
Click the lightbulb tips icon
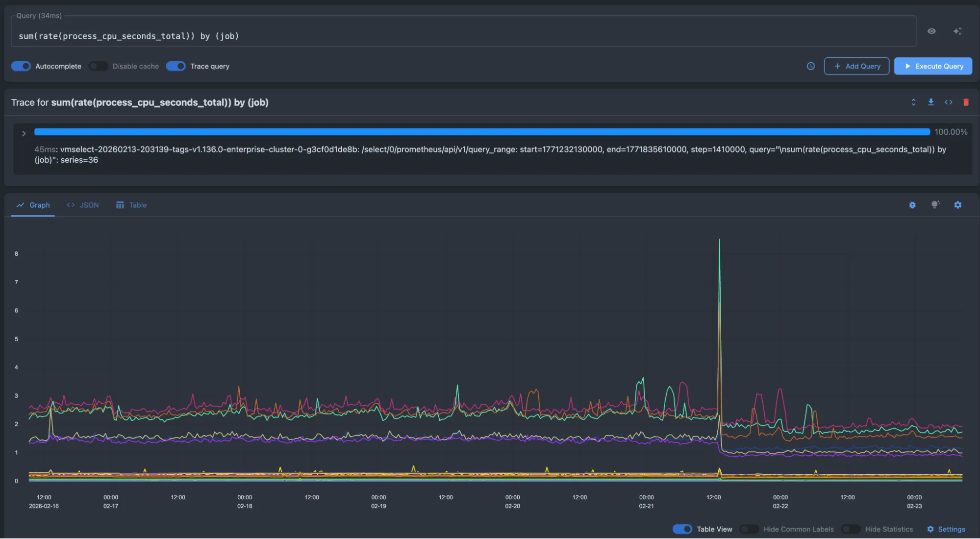coord(935,205)
